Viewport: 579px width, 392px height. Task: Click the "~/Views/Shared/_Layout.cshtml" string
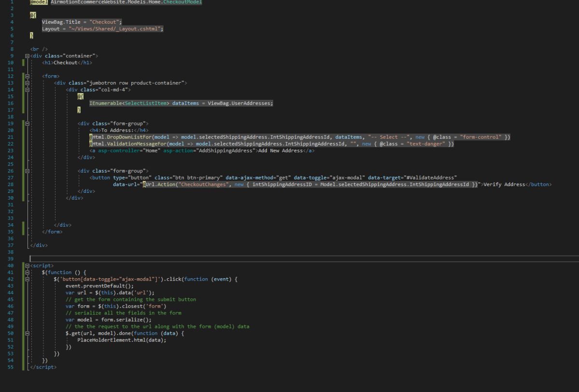click(114, 29)
